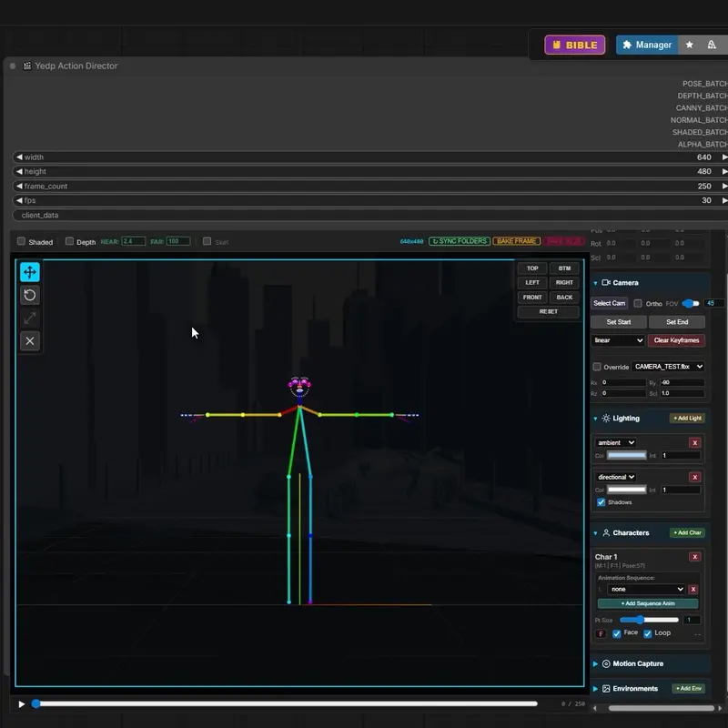Decrease frame_count with its left arrow
The image size is (728, 728).
click(19, 186)
